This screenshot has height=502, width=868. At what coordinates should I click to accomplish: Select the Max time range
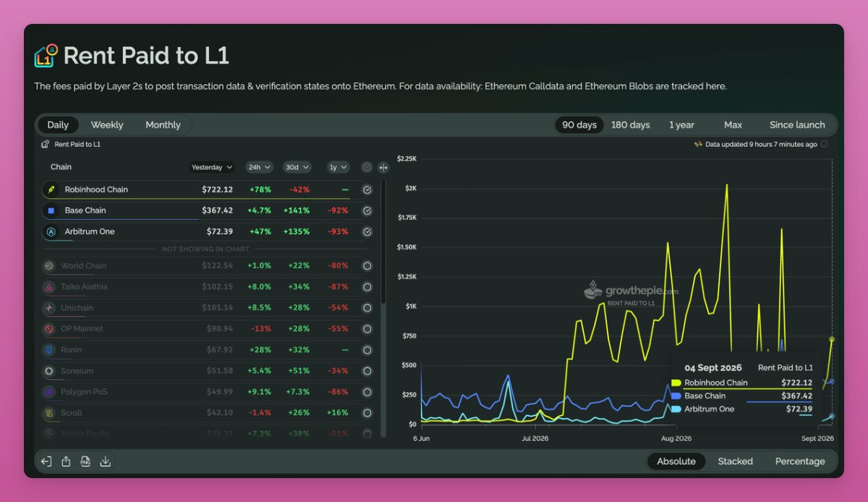point(733,125)
